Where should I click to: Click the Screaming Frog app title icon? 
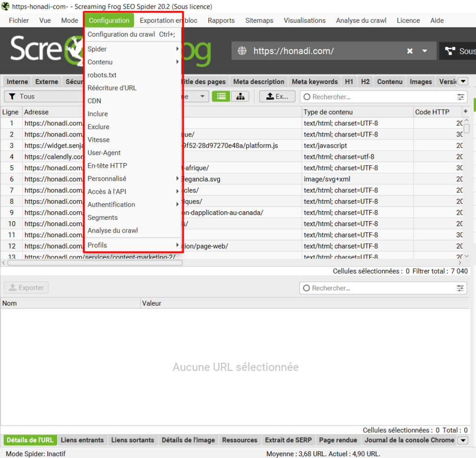tap(6, 6)
